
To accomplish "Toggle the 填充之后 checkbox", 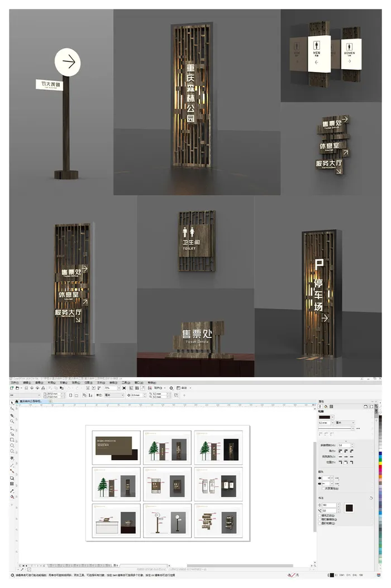I will 320,515.
